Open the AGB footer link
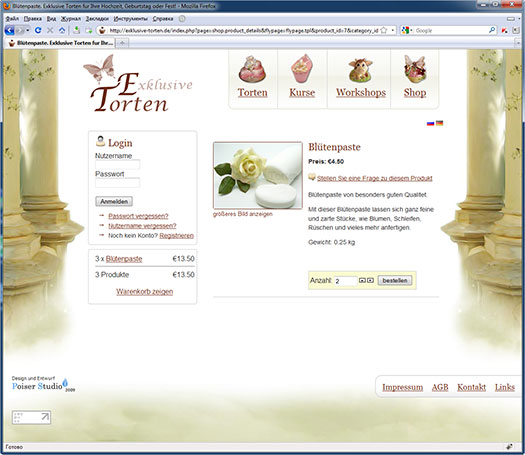The height and width of the screenshot is (455, 525). (x=440, y=387)
